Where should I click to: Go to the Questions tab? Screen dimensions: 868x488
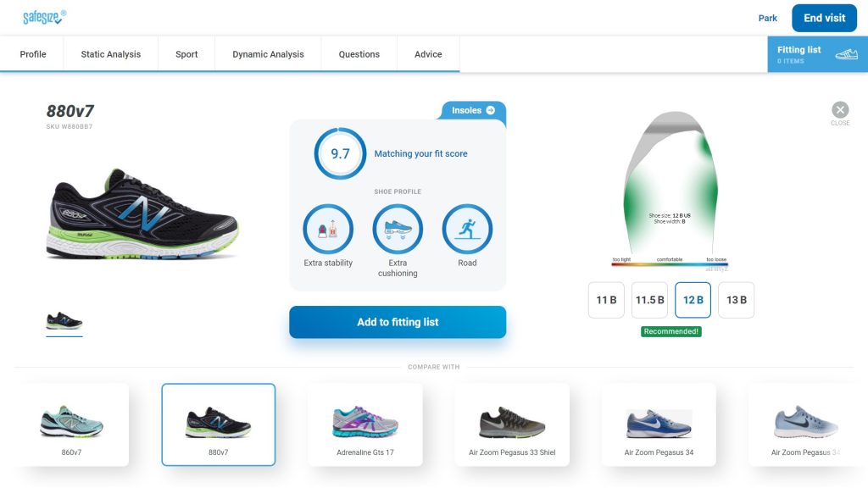coord(359,54)
